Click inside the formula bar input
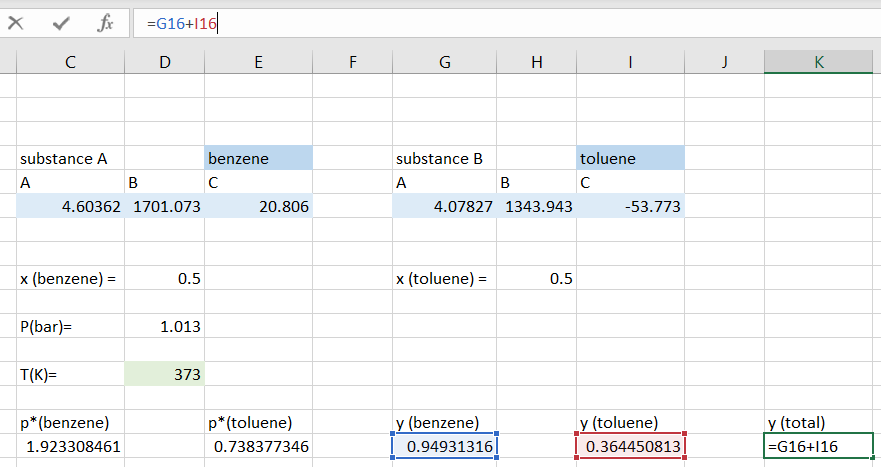The image size is (881, 467). coord(500,23)
